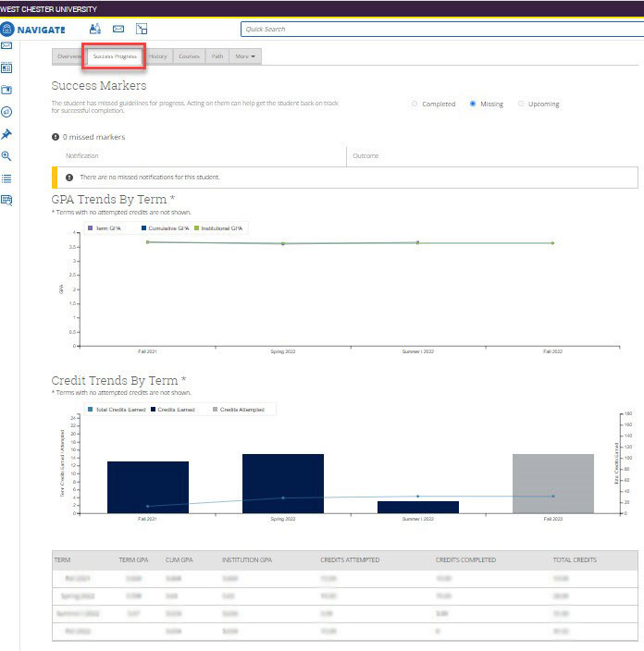Open the conversations envelope icon in the left sidebar
644x651 pixels.
pos(6,46)
